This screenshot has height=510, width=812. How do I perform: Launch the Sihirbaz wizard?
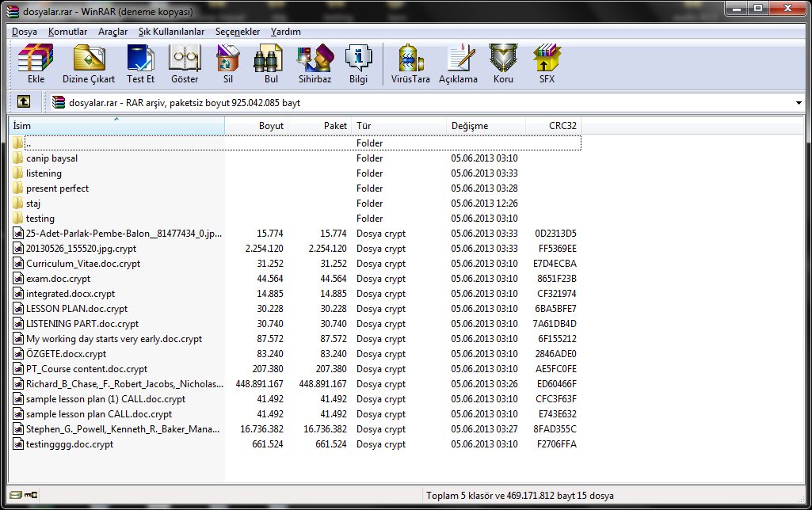click(315, 63)
